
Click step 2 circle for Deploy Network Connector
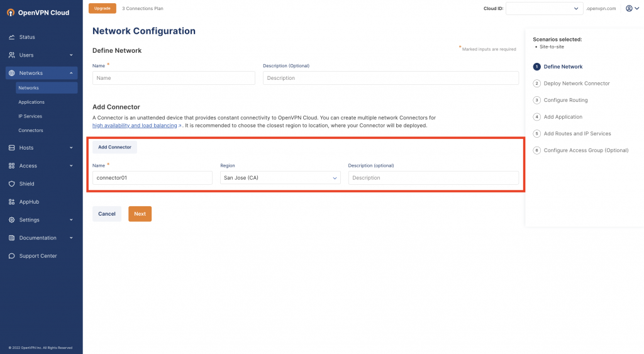pos(537,84)
